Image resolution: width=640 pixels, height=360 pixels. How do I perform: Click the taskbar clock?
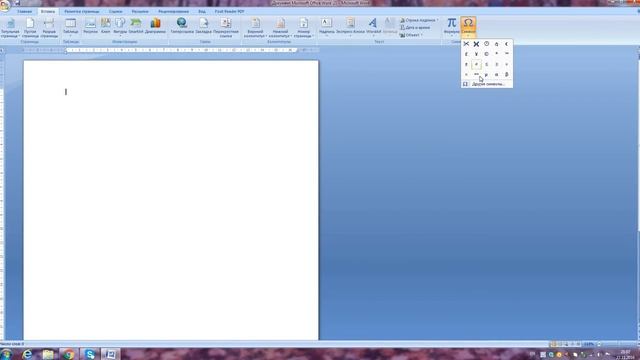[x=625, y=354]
